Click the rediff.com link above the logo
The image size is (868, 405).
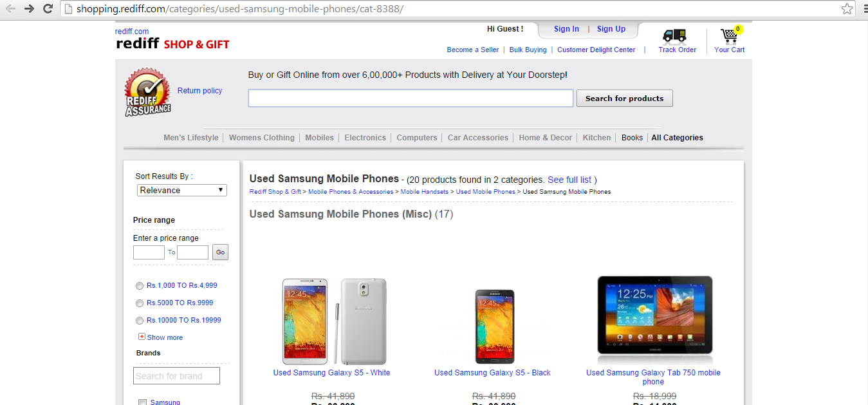click(x=132, y=32)
